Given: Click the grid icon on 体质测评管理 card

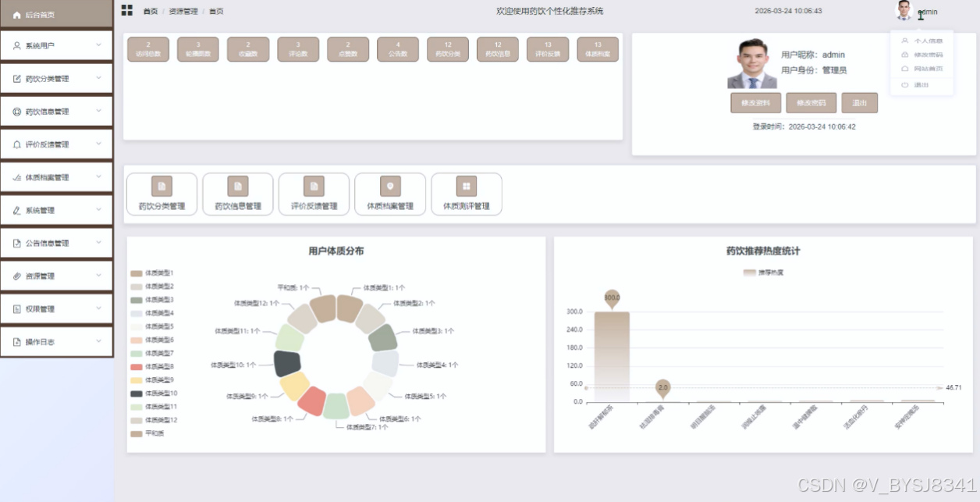Looking at the screenshot, I should [466, 186].
